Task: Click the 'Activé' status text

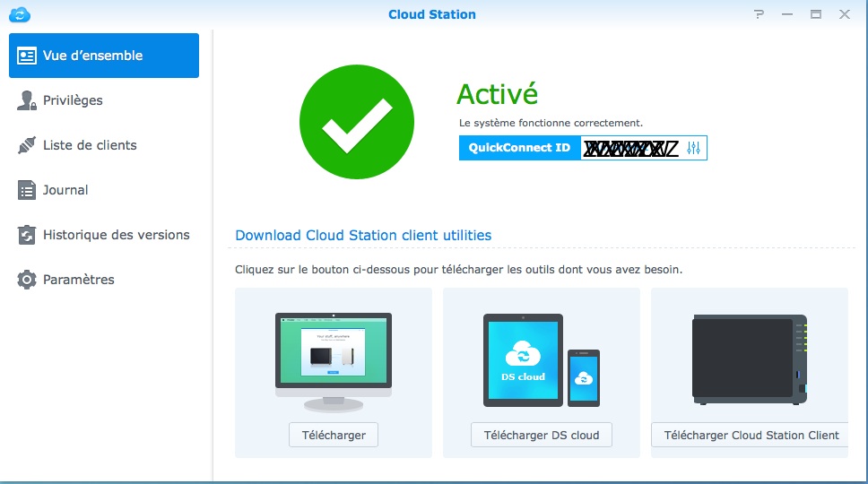Action: pos(497,94)
